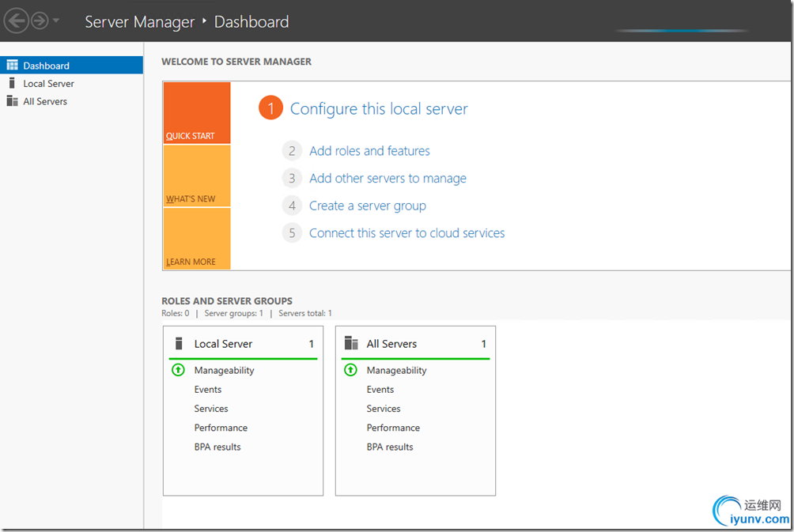Click the 'Roles: 0' summary text
The image size is (794, 532).
point(176,313)
